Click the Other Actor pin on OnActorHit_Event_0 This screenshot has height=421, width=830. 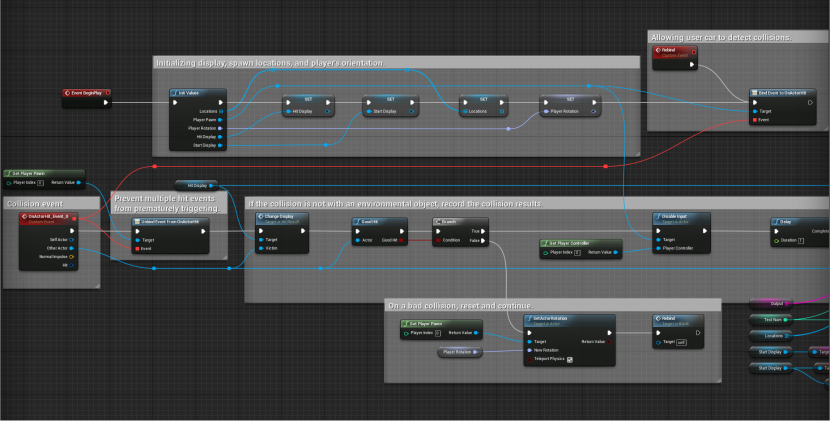coord(71,248)
